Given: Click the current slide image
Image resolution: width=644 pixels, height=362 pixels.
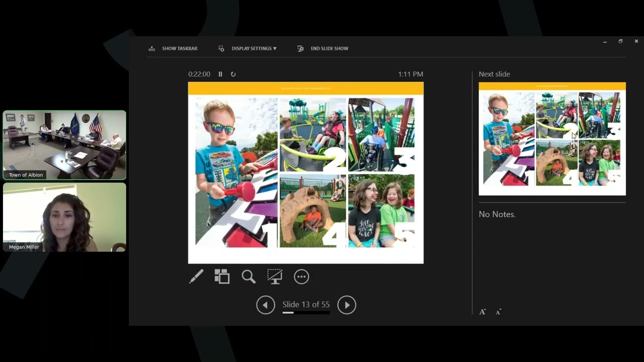Looking at the screenshot, I should pyautogui.click(x=306, y=172).
